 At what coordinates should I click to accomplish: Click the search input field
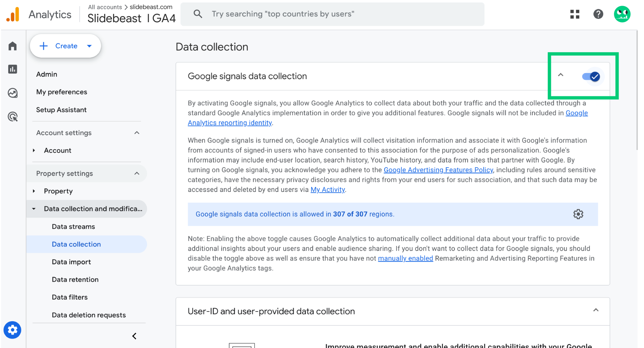pos(332,14)
